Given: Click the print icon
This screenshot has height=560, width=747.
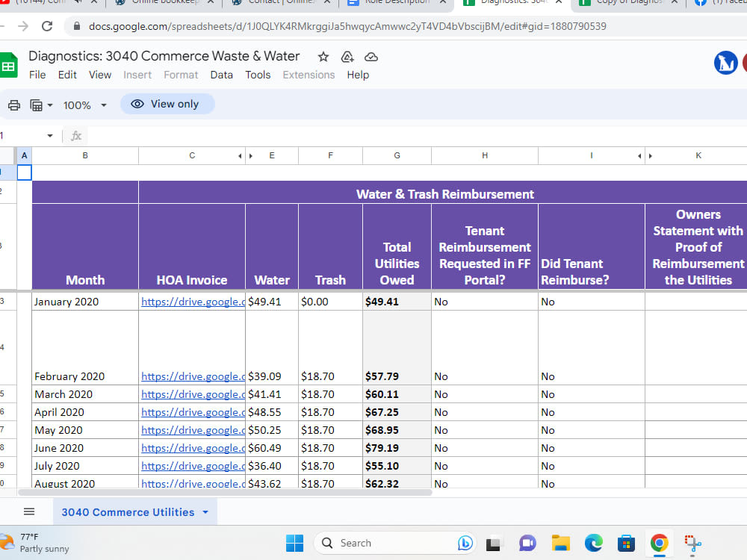Looking at the screenshot, I should tap(14, 105).
